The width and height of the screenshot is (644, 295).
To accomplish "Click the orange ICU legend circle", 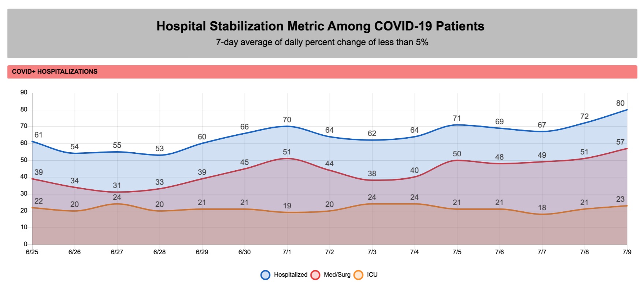I will [x=359, y=275].
